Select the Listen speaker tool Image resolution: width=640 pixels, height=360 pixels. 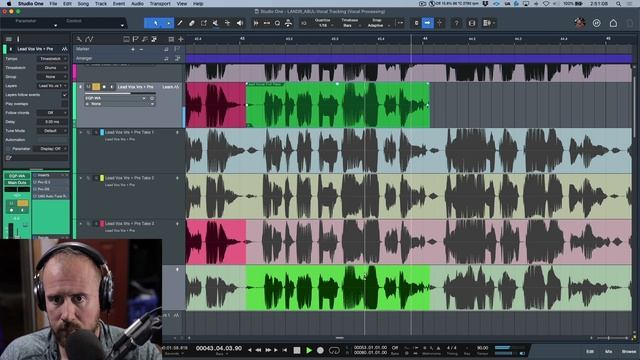pyautogui.click(x=240, y=23)
